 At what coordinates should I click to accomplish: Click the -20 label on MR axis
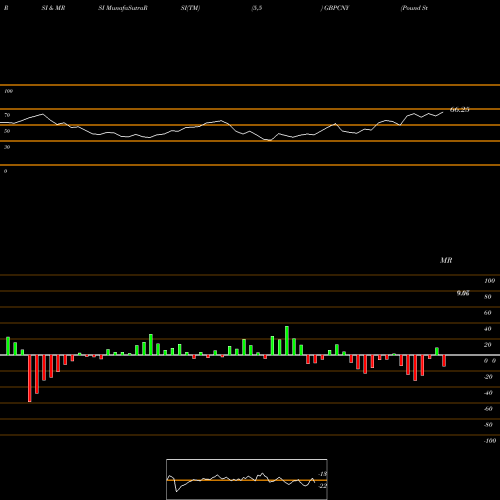pos(488,377)
